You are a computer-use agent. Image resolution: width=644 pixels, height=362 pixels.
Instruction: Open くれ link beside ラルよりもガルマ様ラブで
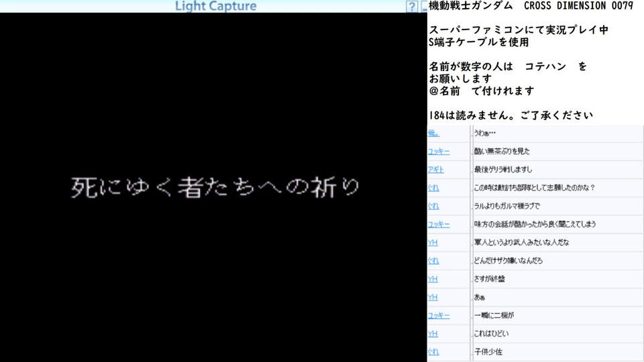(433, 206)
